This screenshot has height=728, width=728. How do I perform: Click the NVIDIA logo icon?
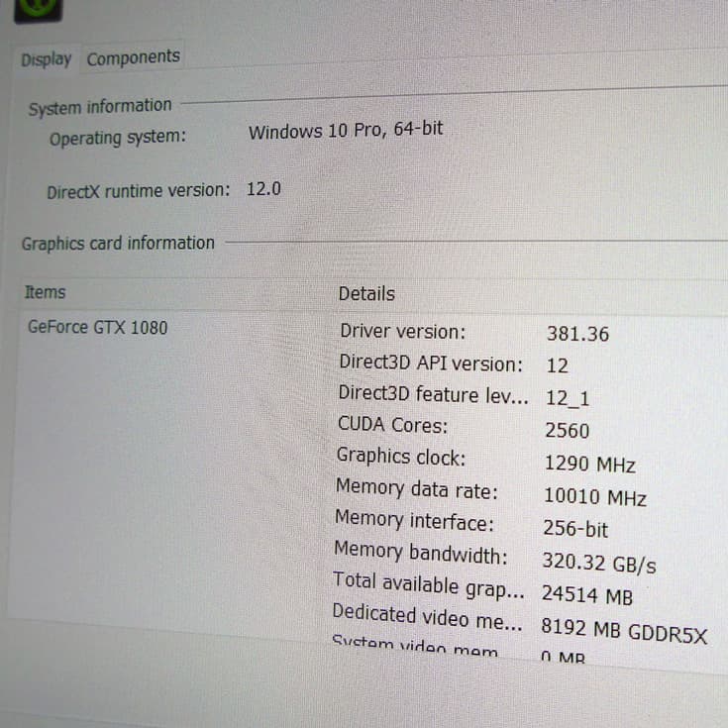38,10
